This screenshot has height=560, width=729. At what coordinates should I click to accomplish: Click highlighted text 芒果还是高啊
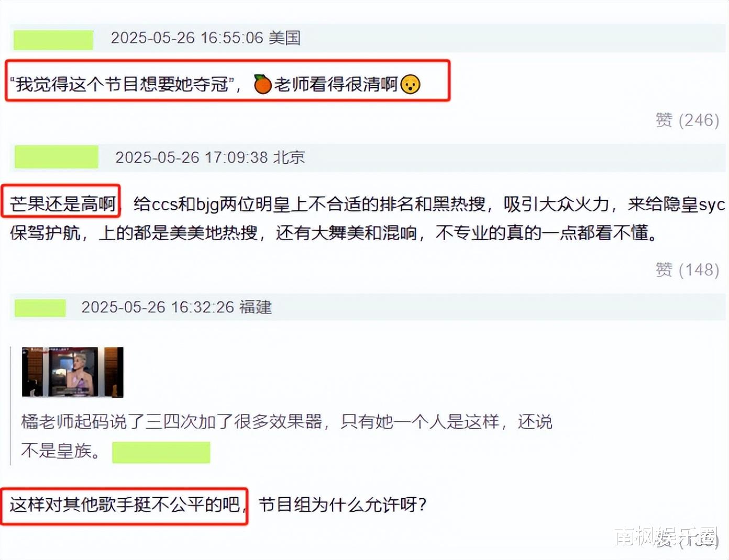click(63, 204)
